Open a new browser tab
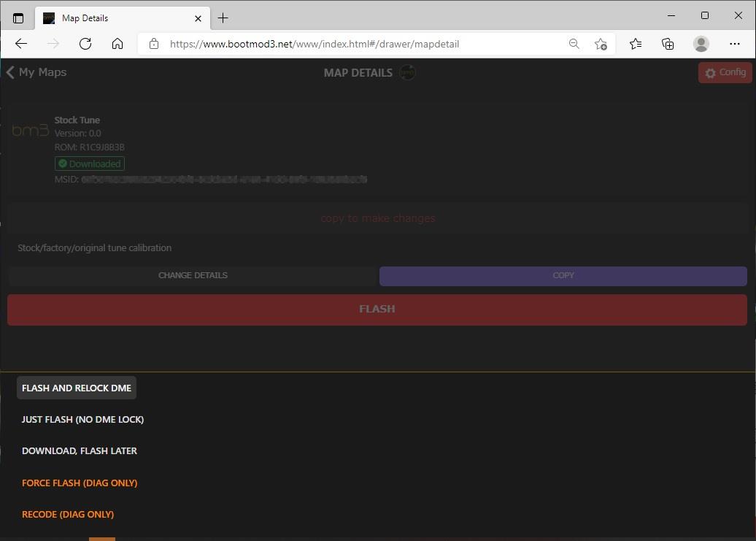 tap(223, 18)
